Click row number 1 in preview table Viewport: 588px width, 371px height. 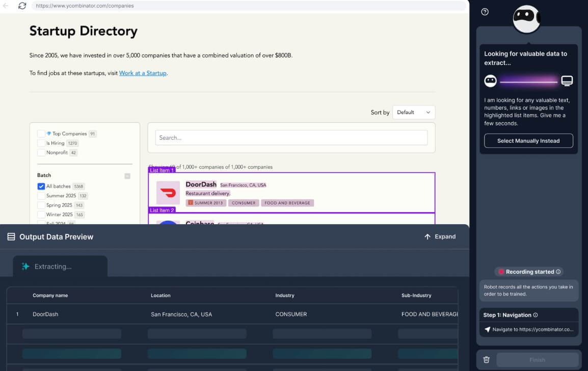pyautogui.click(x=17, y=314)
